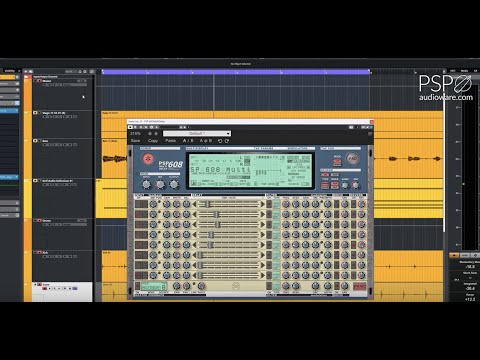Select the Kick track name
Viewport: 480px width, 360px height.
[45, 252]
